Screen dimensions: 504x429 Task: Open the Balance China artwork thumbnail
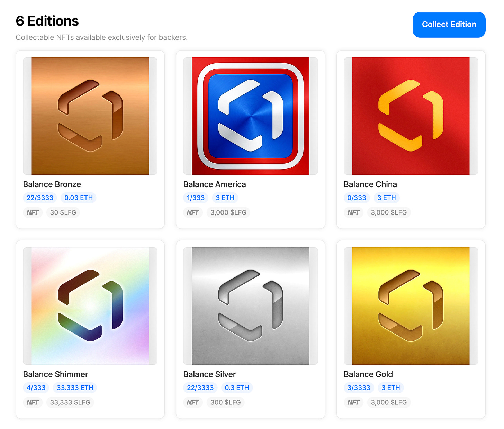pyautogui.click(x=411, y=116)
